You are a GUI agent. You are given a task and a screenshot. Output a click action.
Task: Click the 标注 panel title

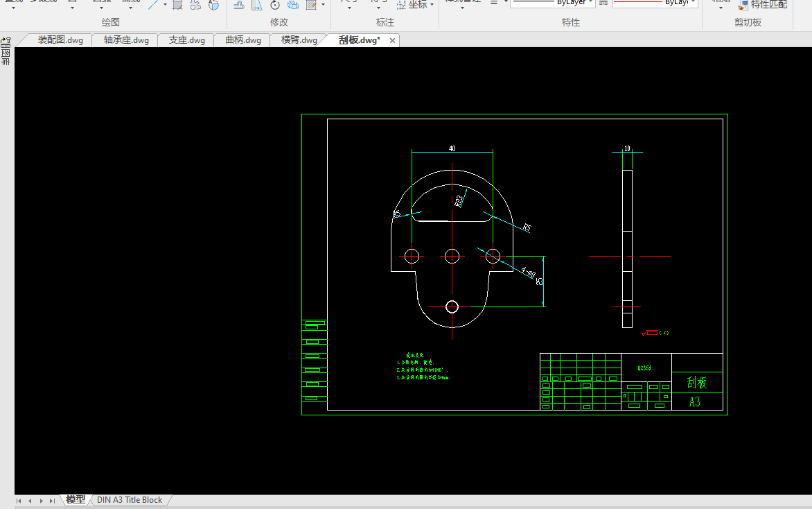point(385,22)
